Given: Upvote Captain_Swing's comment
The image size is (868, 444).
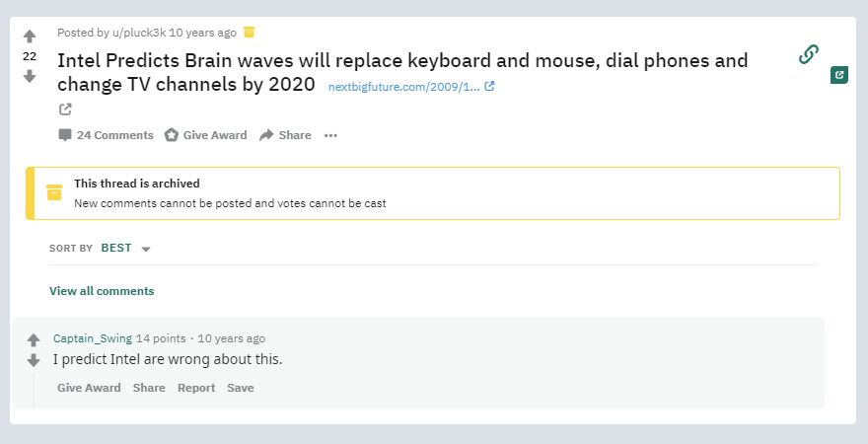Looking at the screenshot, I should (34, 339).
